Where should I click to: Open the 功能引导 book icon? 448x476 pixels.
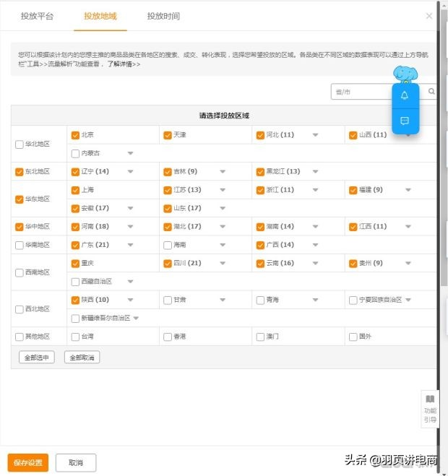(x=430, y=399)
